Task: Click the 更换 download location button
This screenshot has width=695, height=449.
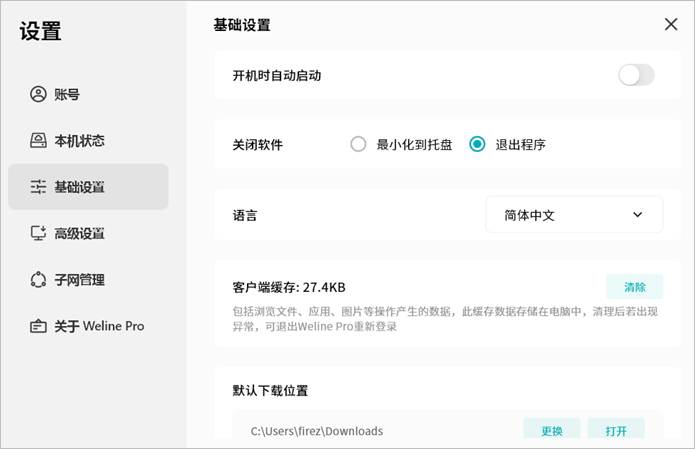Action: click(x=552, y=431)
